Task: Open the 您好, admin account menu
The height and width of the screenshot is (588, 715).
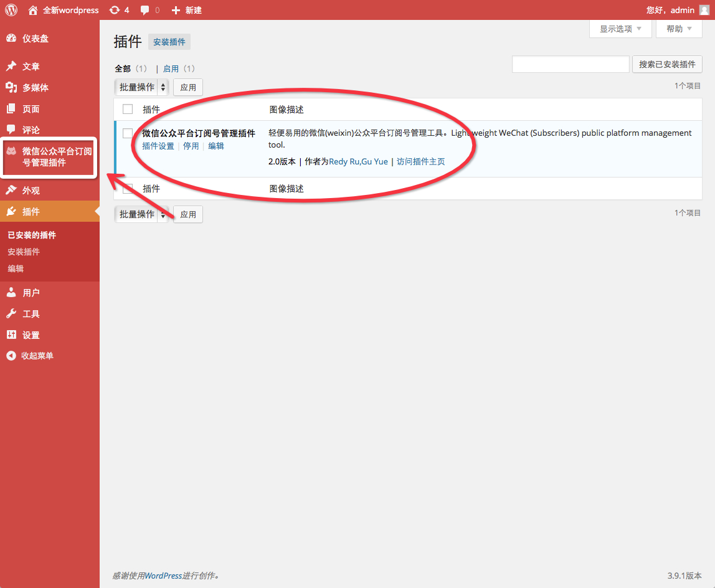Action: [x=678, y=10]
